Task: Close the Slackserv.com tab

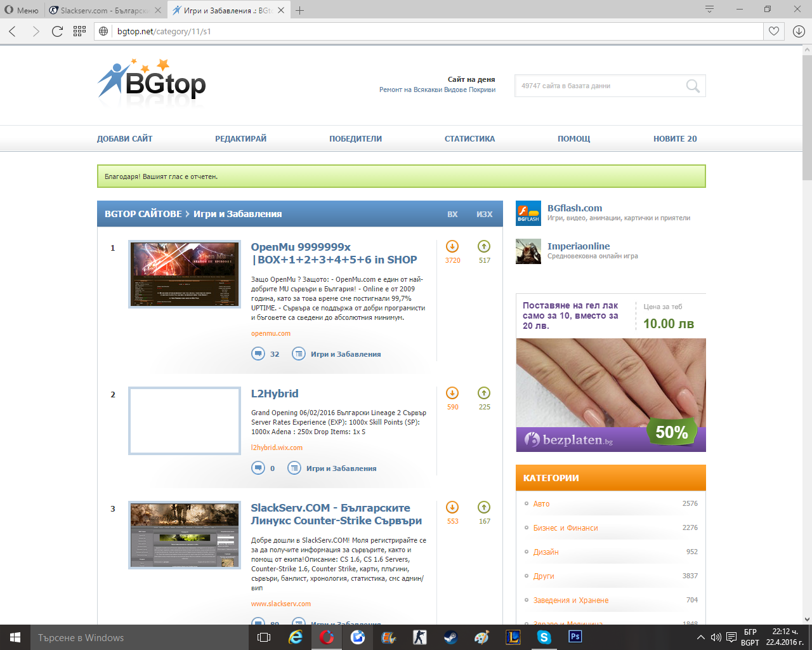Action: click(158, 10)
